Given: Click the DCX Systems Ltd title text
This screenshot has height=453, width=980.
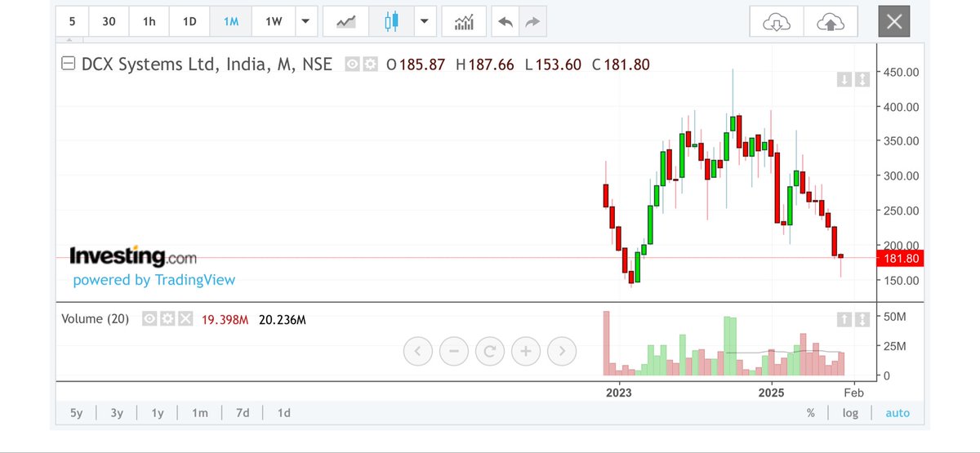Looking at the screenshot, I should 207,64.
